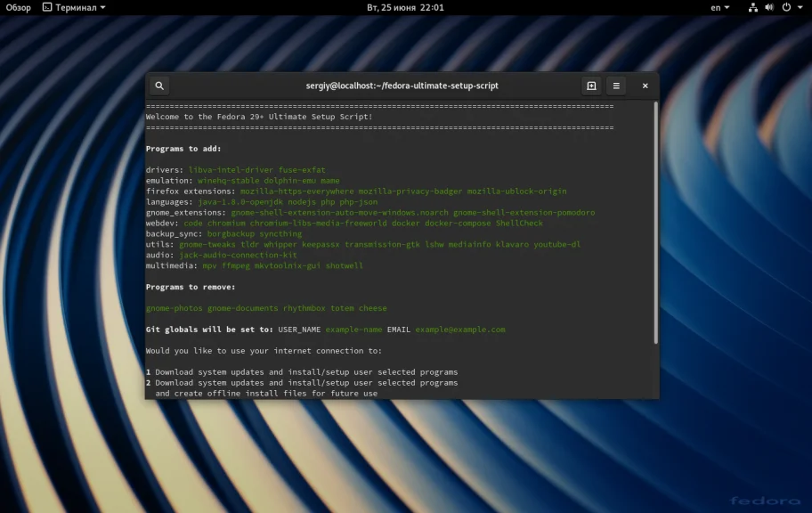812x513 pixels.
Task: Click option 1 download updates line
Action: point(303,372)
